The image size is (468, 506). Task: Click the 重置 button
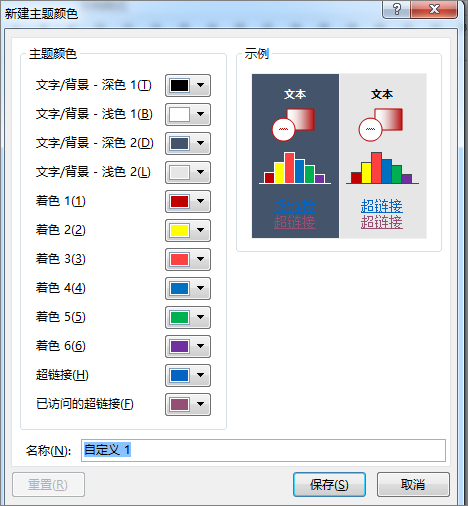point(48,484)
